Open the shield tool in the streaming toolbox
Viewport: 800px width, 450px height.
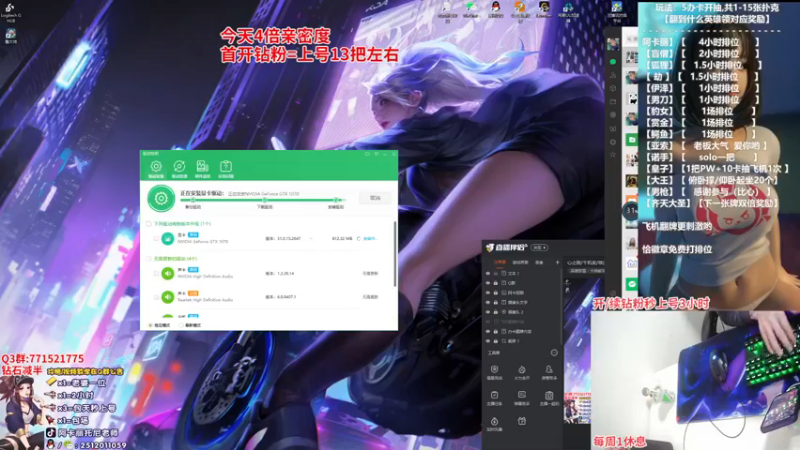coord(494,369)
